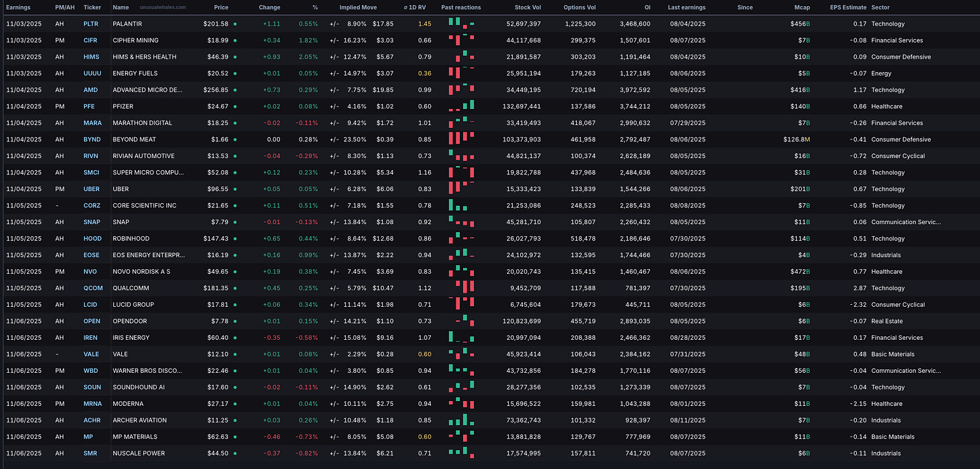Screen dimensions: 980x469
Task: Click the green dot beside AMD price $256.85
Action: pyautogui.click(x=235, y=90)
